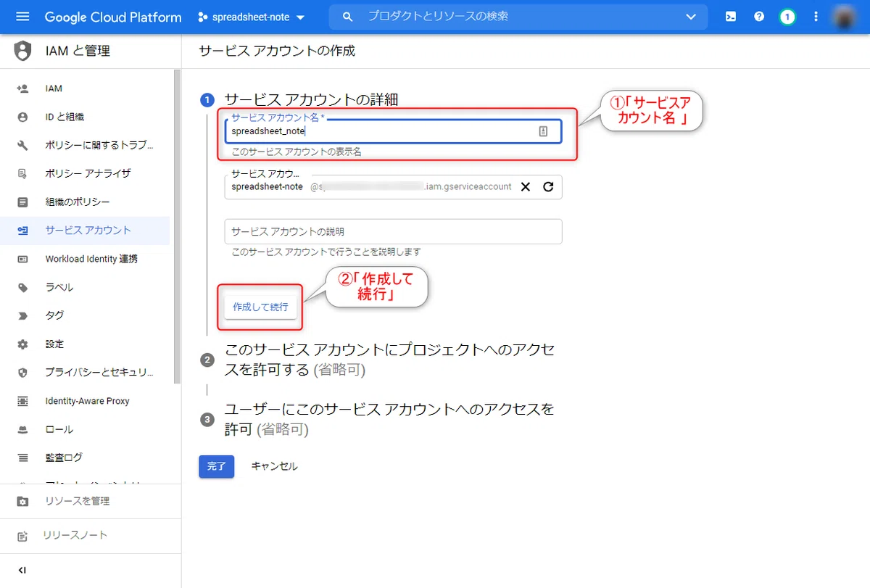
Task: Click the privacy shield icon in sidebar
Action: pos(22,373)
